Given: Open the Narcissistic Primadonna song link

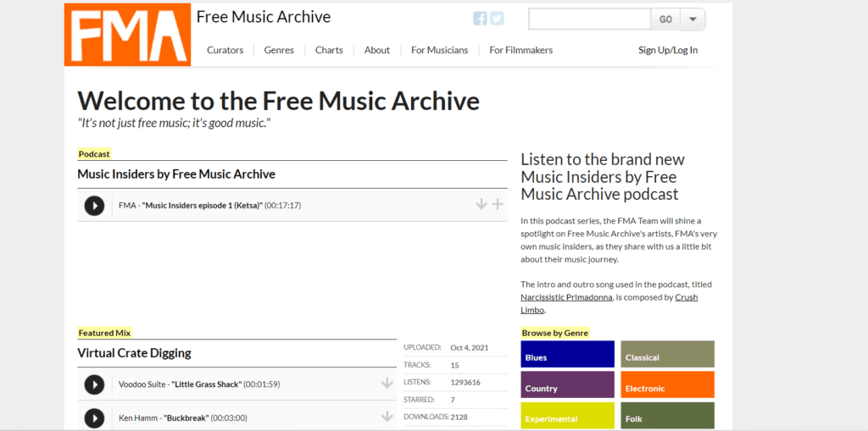Looking at the screenshot, I should pyautogui.click(x=565, y=297).
